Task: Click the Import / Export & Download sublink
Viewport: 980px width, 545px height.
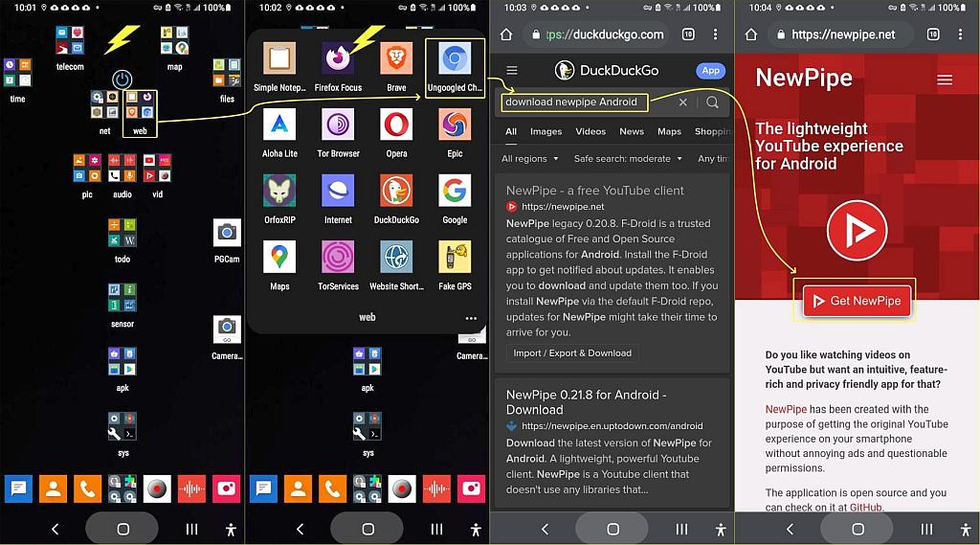Action: [572, 352]
